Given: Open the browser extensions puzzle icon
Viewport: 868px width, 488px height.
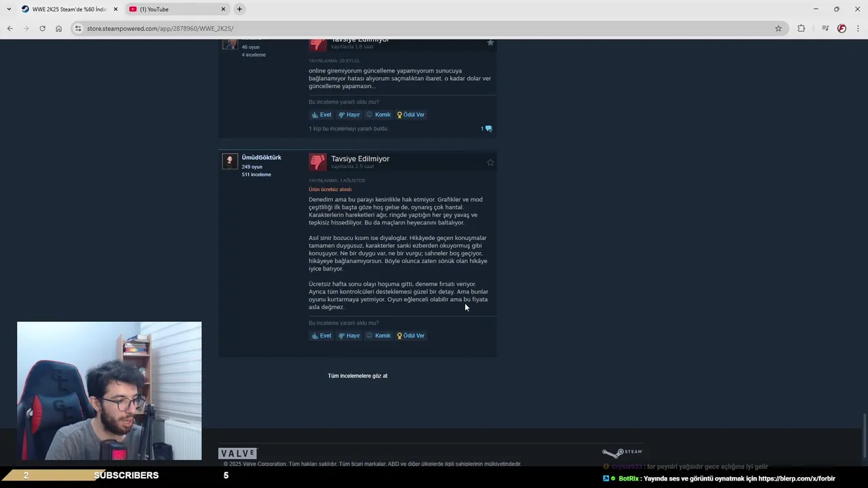Looking at the screenshot, I should click(802, 28).
